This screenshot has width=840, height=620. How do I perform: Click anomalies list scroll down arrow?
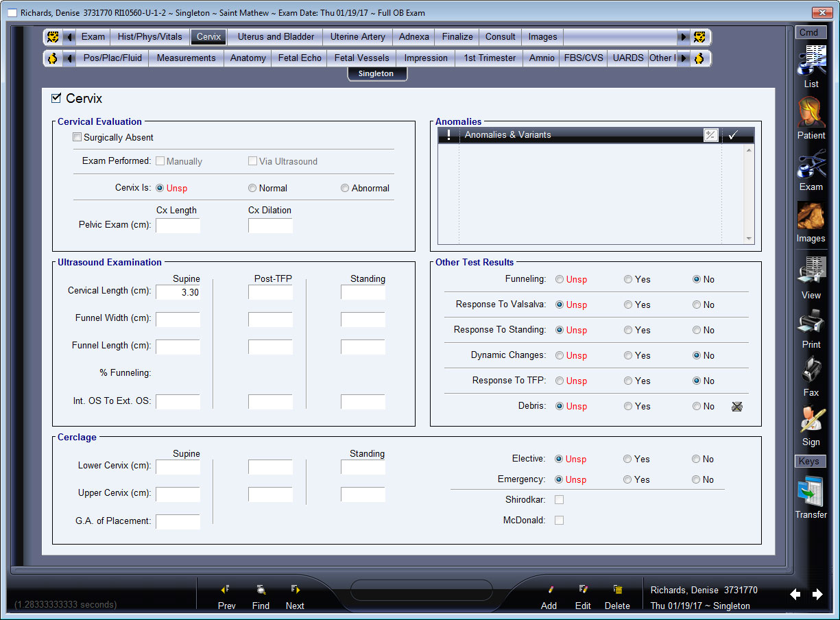748,238
